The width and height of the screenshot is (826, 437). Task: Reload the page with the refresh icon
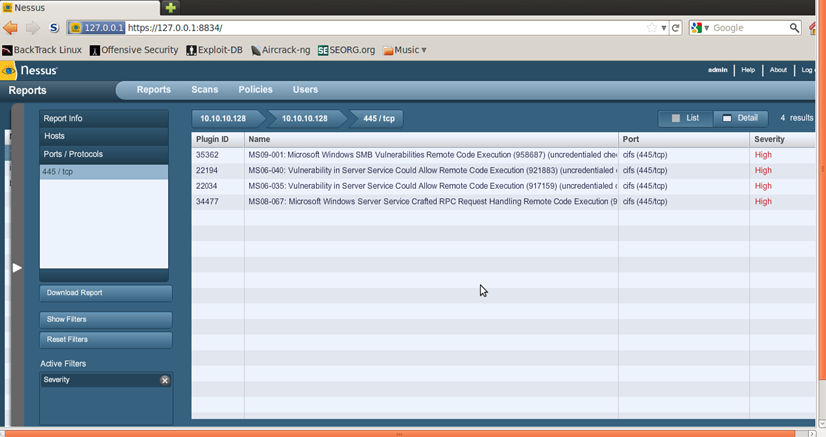tap(675, 28)
